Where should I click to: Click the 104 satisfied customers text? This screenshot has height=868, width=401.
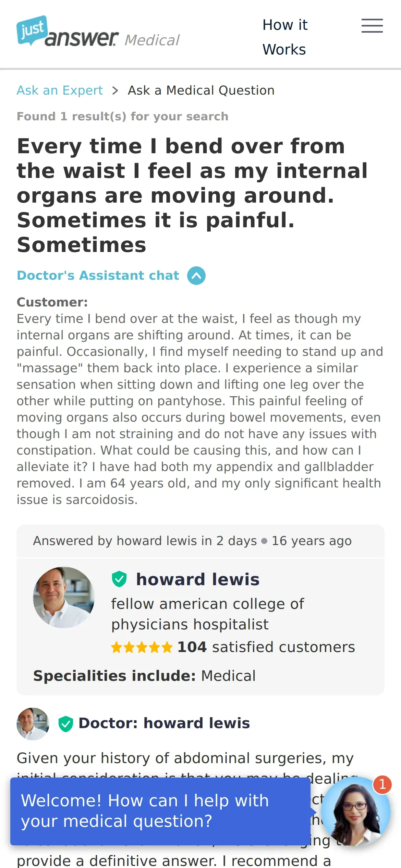click(266, 647)
